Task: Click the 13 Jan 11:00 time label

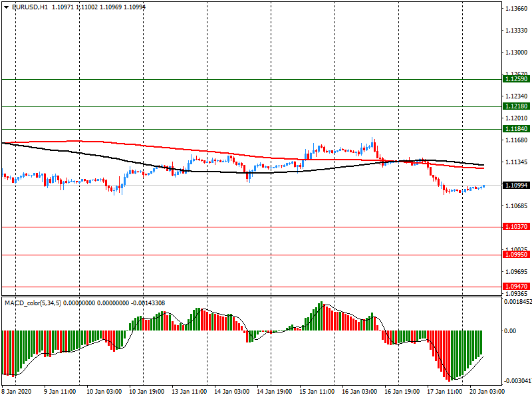Action: click(190, 392)
